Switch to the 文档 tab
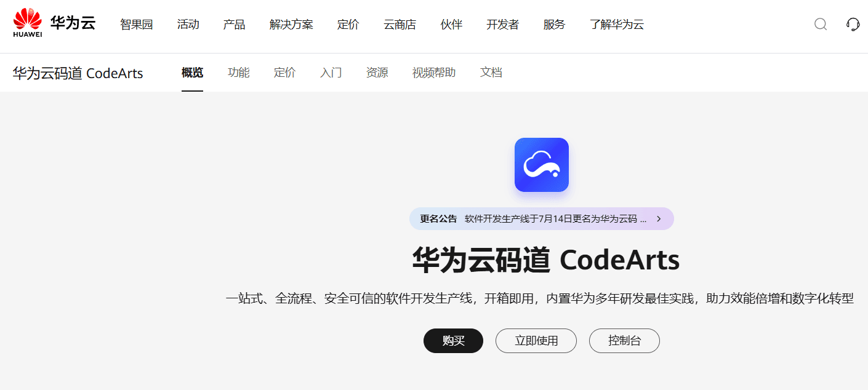The width and height of the screenshot is (868, 390). 491,73
